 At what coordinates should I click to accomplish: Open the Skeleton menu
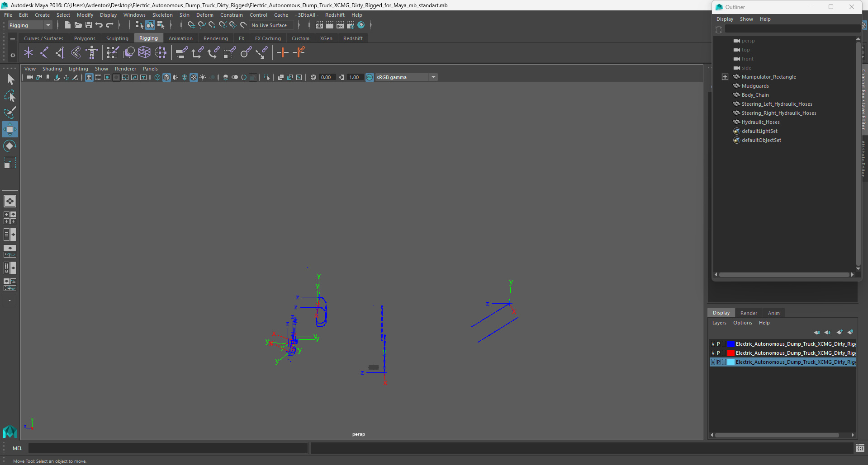[162, 15]
